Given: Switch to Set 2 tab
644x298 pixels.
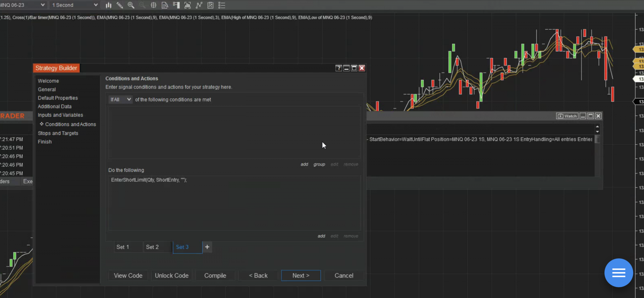Looking at the screenshot, I should pos(158,247).
